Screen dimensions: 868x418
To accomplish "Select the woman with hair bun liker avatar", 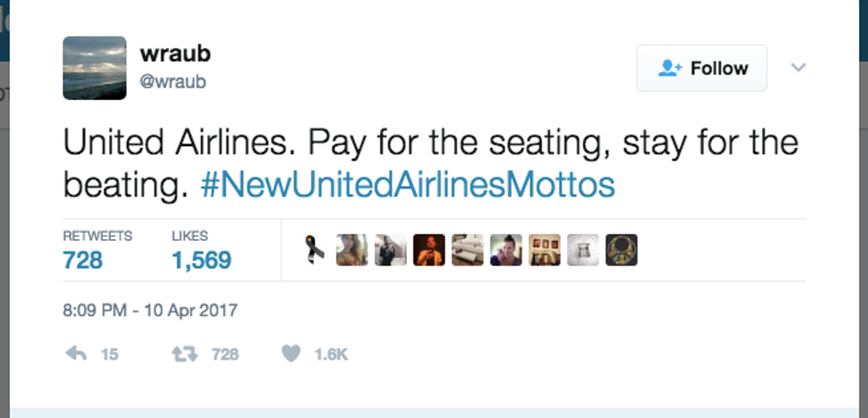I will point(506,251).
